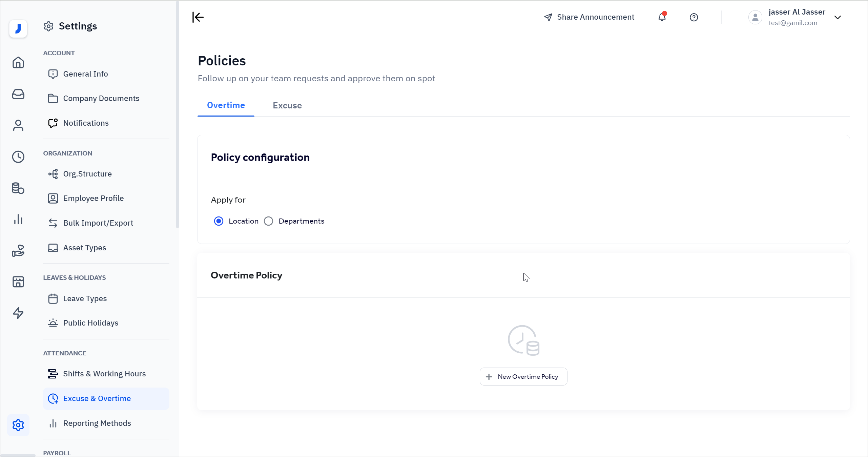This screenshot has width=868, height=457.
Task: Switch to the Overtime tab
Action: click(x=226, y=105)
